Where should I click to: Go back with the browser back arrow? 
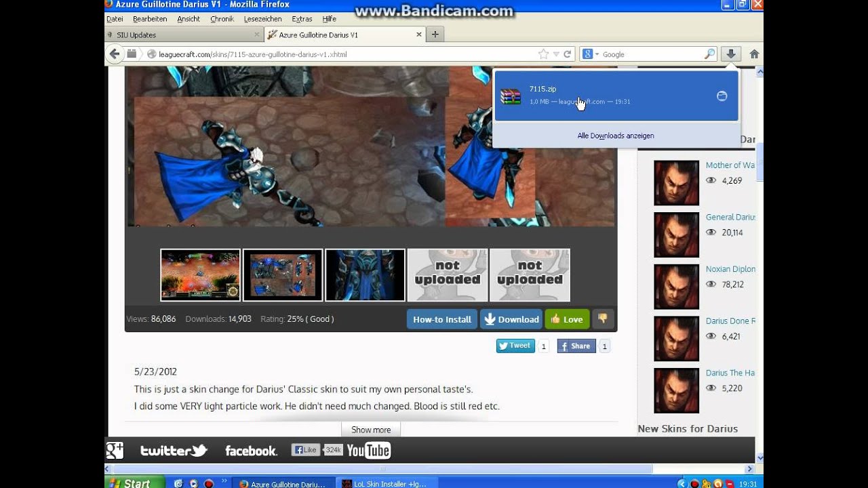[115, 54]
